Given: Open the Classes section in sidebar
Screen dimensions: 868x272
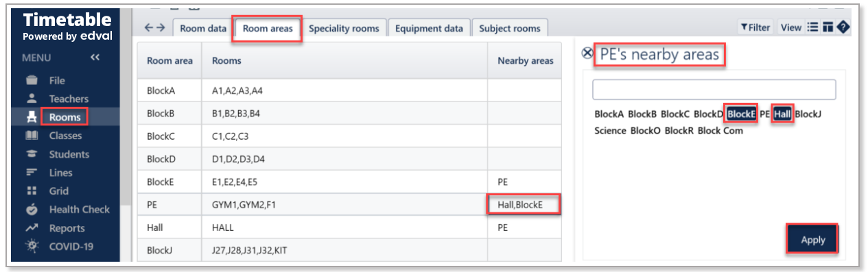Looking at the screenshot, I should click(65, 136).
